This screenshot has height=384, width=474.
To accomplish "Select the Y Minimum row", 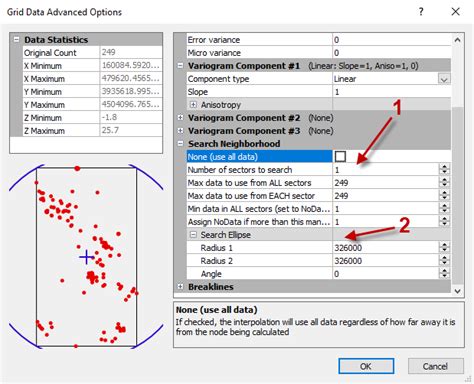I will click(x=92, y=92).
